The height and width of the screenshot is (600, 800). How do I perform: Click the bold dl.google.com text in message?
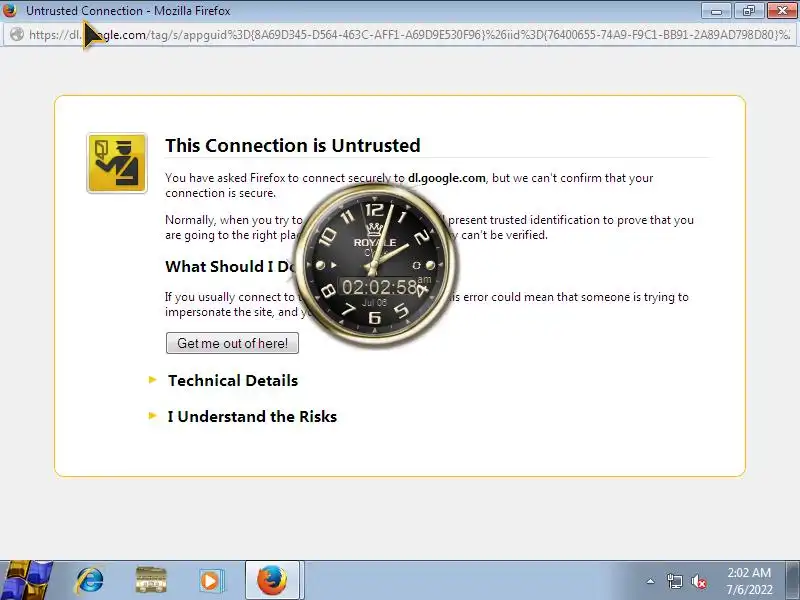[x=446, y=178]
